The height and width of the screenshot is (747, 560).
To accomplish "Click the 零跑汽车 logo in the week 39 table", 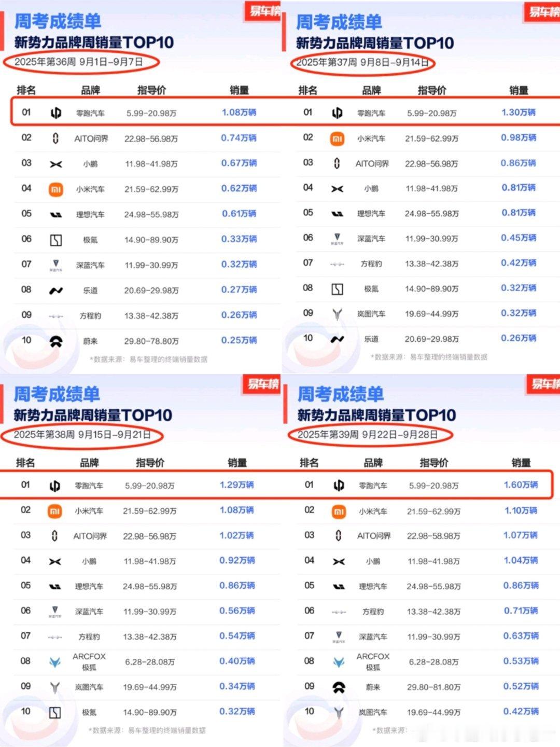I will (339, 486).
